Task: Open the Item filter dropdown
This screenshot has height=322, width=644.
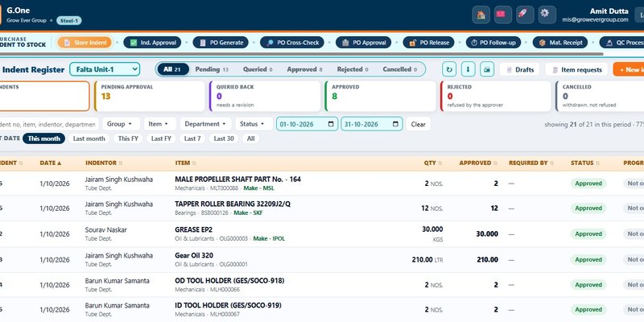Action: pos(159,124)
